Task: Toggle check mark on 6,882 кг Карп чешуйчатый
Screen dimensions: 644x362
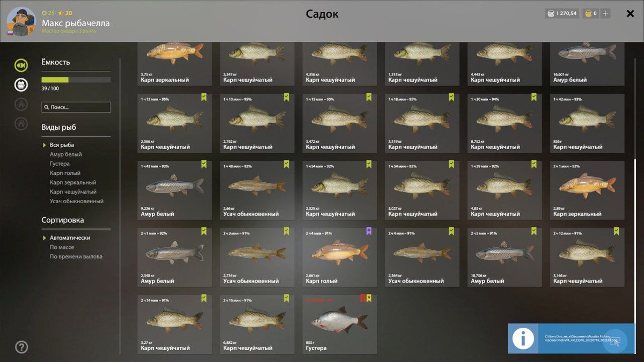Action: (x=286, y=298)
